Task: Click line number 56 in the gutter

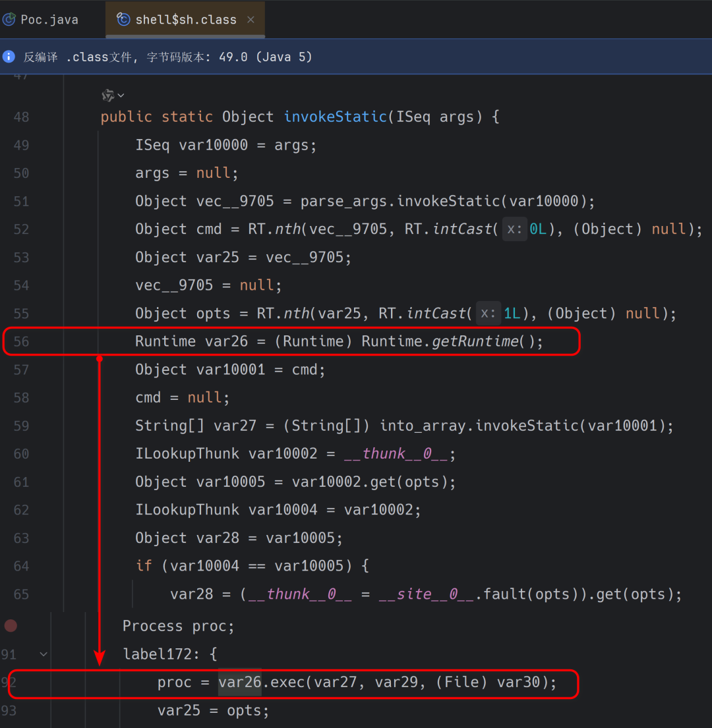Action: (x=21, y=342)
